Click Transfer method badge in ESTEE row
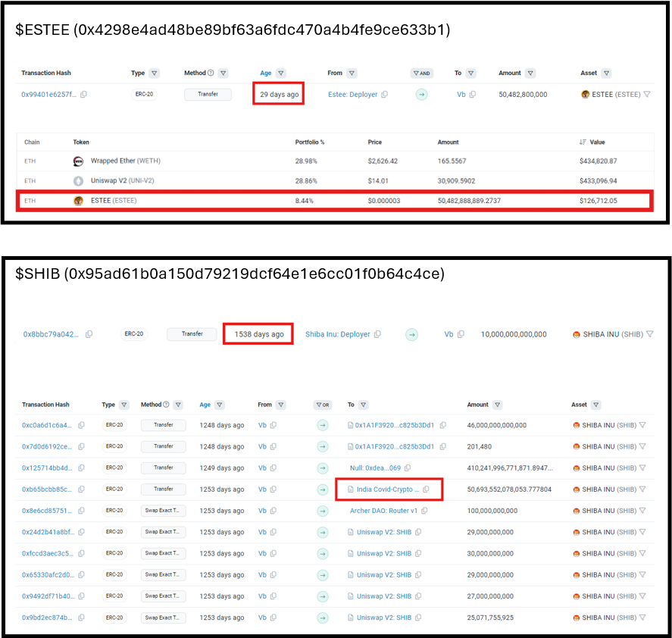 coord(208,94)
